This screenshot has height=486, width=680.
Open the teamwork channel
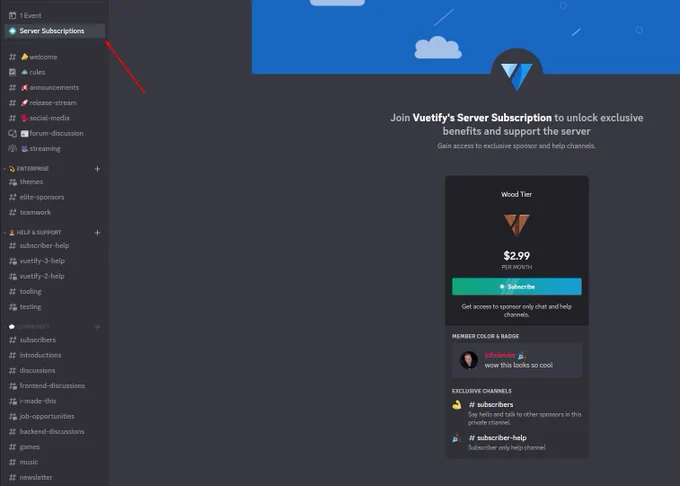[54, 212]
